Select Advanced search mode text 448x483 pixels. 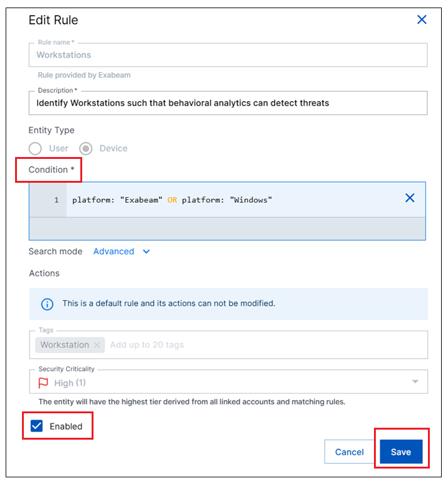[114, 251]
